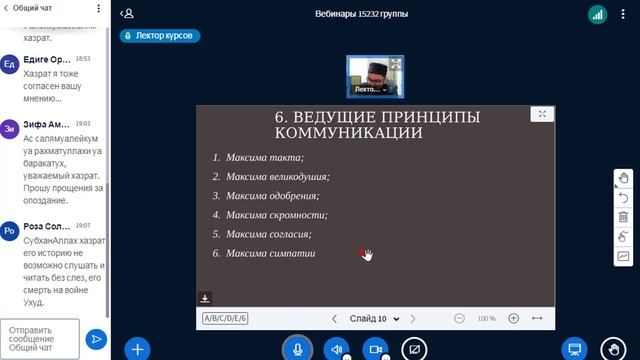Image resolution: width=640 pixels, height=360 pixels.
Task: Reset zoom at 100 %
Action: tap(487, 318)
